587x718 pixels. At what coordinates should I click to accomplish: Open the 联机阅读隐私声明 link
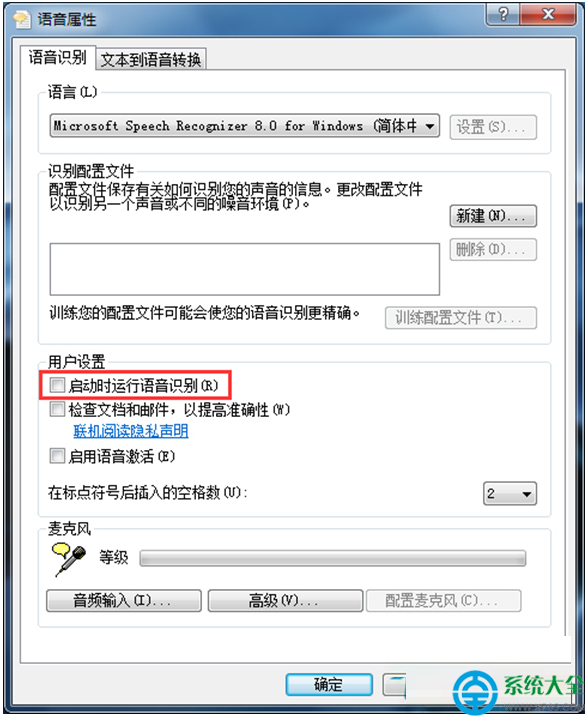point(130,431)
